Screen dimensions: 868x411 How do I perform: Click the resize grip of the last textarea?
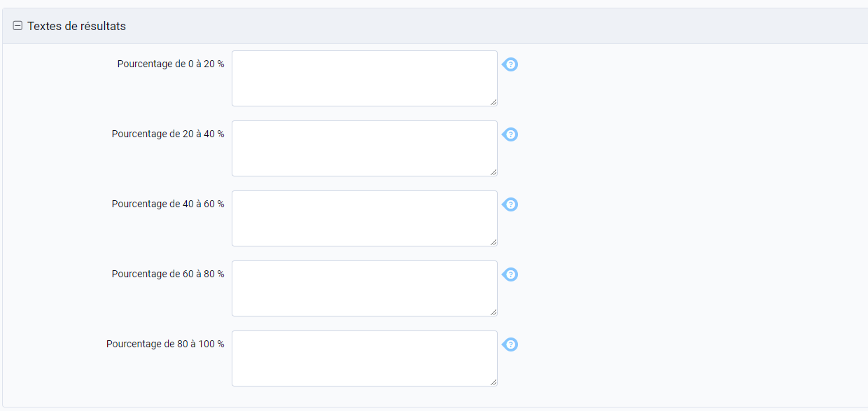493,382
